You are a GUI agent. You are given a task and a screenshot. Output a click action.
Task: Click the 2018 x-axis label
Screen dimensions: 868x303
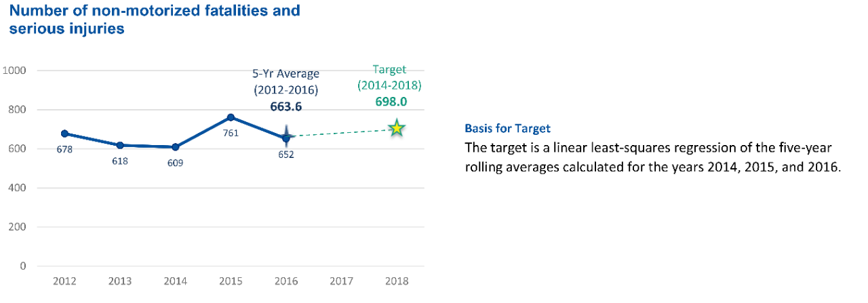[397, 282]
